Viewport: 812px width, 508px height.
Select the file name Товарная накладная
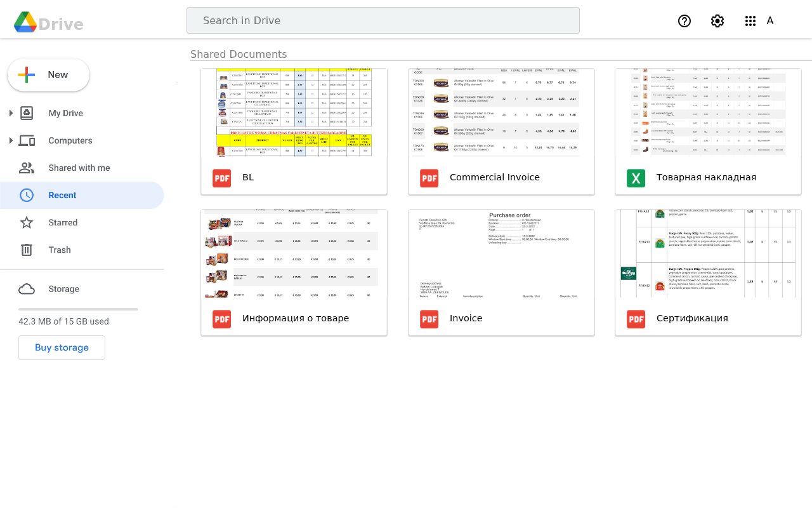tap(706, 177)
